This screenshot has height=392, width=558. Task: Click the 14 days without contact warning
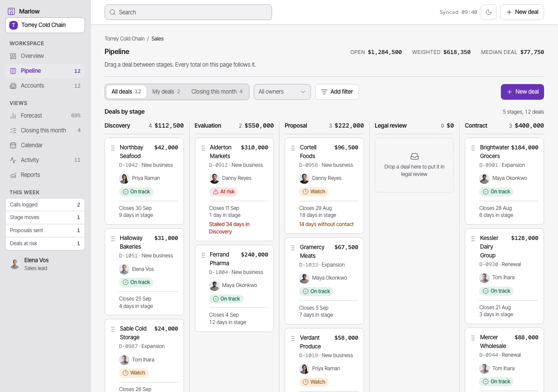pos(327,225)
